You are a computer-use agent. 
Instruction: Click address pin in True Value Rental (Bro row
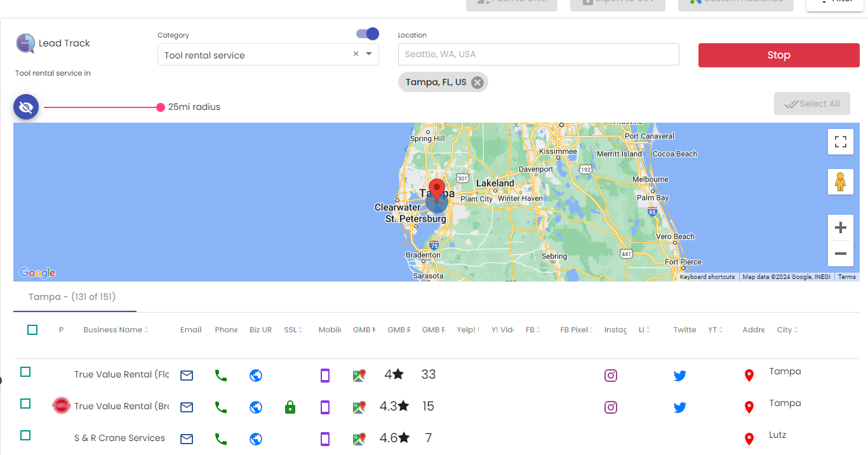[749, 407]
